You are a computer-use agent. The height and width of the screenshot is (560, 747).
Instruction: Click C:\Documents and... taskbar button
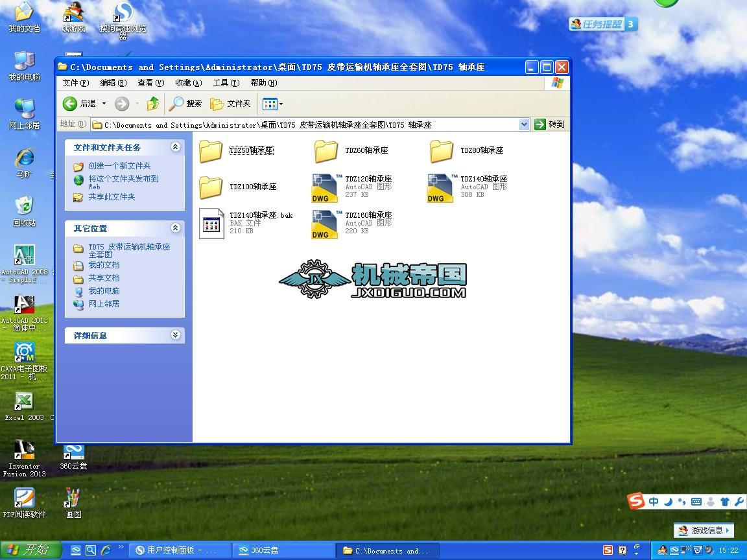[387, 550]
